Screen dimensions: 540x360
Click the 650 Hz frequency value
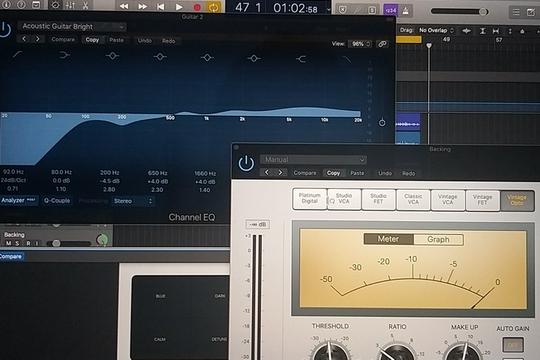tap(157, 173)
